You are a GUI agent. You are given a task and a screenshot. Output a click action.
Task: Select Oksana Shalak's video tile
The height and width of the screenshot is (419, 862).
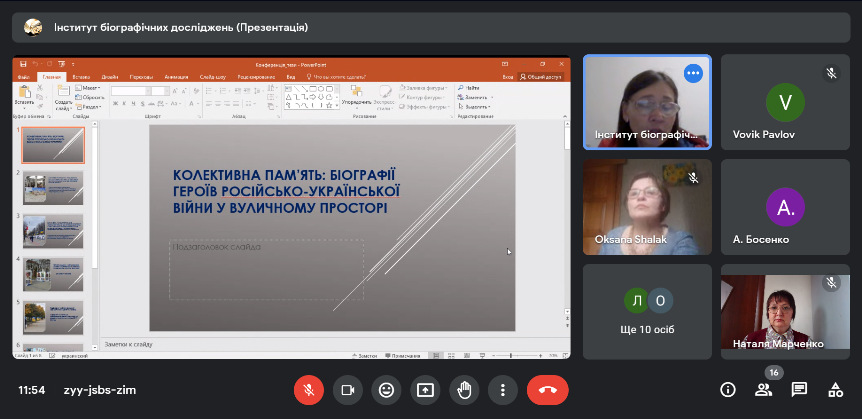pyautogui.click(x=647, y=205)
